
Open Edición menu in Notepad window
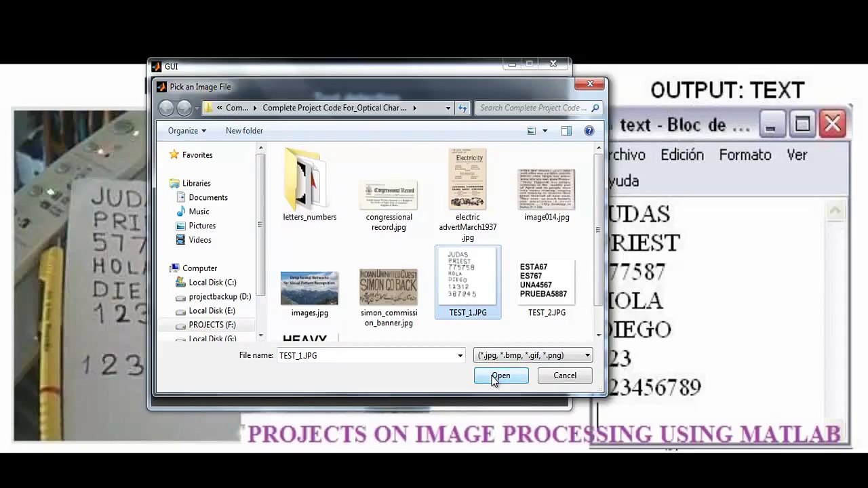coord(682,155)
